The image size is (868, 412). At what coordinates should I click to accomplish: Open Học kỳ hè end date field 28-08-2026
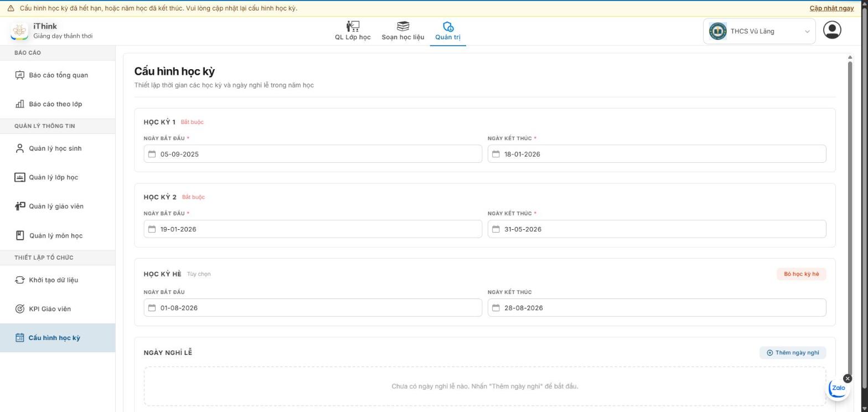(657, 308)
